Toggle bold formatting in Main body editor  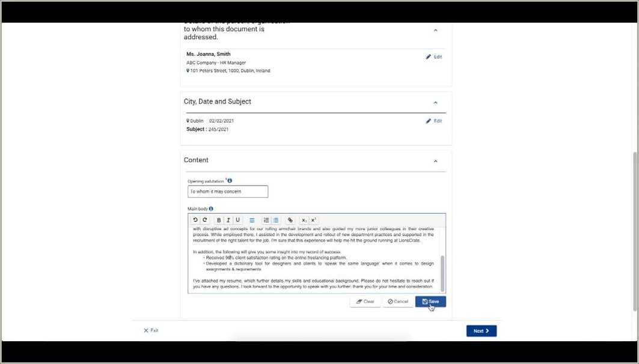[x=219, y=220]
